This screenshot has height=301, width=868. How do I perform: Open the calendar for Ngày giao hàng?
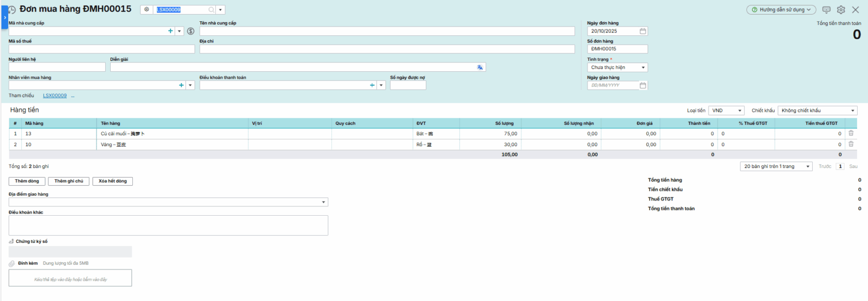(643, 85)
